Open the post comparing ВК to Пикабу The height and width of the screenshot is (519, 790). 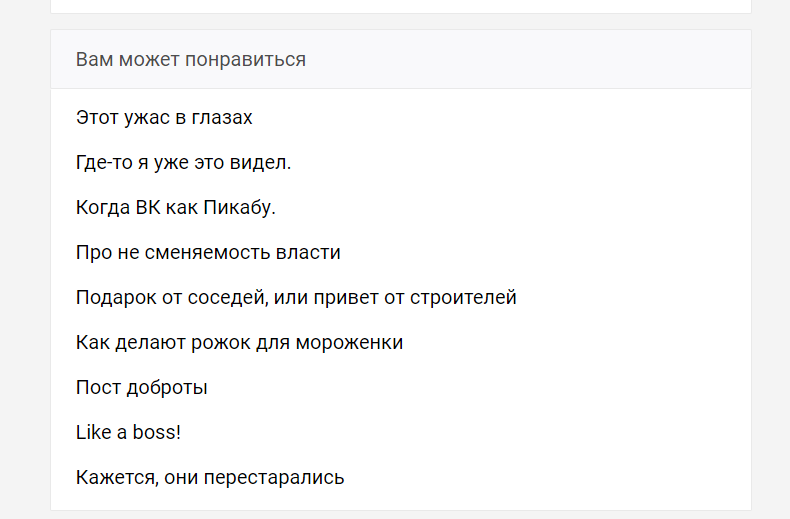175,208
